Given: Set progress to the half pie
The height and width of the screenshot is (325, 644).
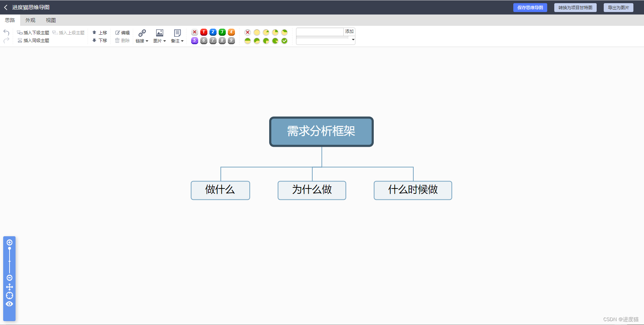Looking at the screenshot, I should coord(248,41).
